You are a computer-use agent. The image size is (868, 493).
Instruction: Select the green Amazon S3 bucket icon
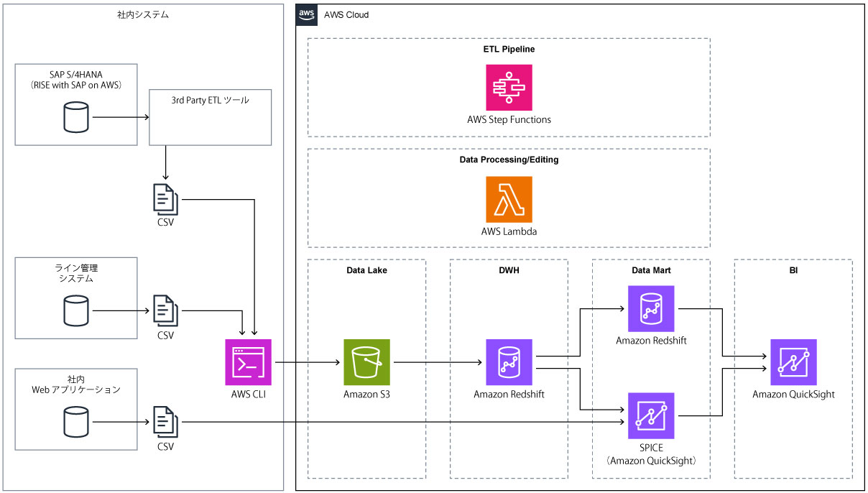pyautogui.click(x=366, y=362)
